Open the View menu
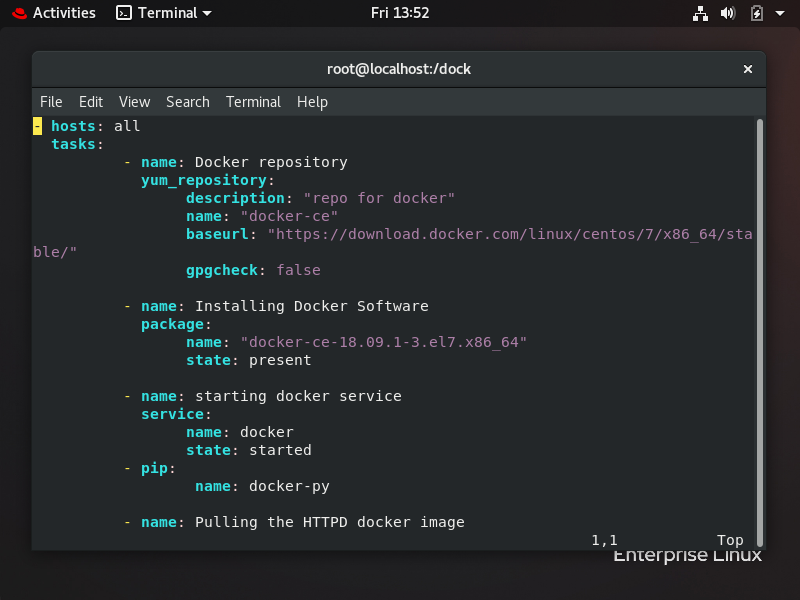Image resolution: width=800 pixels, height=600 pixels. click(x=135, y=102)
